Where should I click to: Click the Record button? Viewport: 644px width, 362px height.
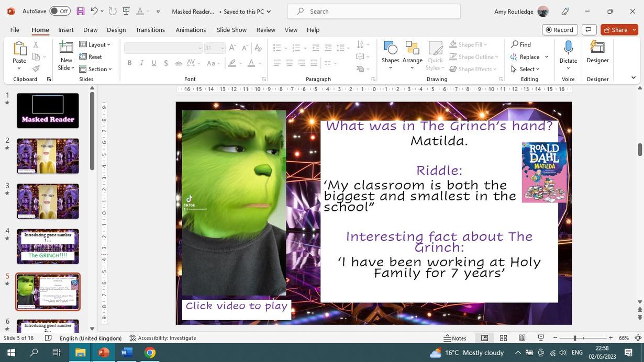pyautogui.click(x=559, y=30)
